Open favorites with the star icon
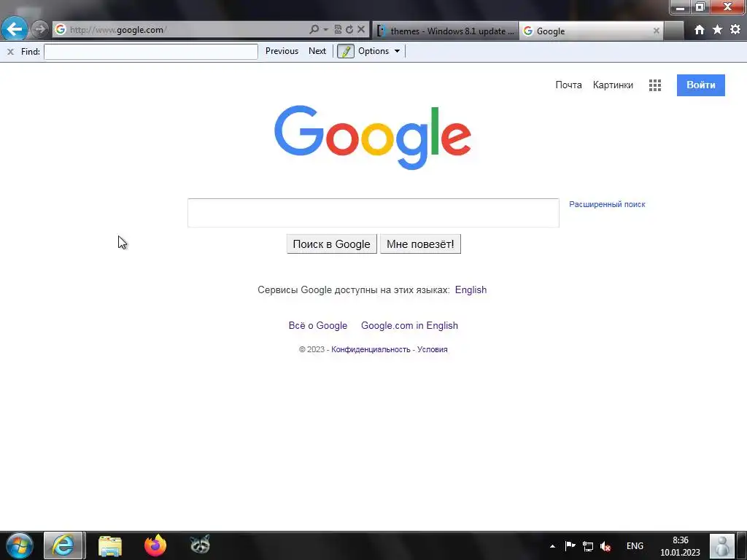Image resolution: width=747 pixels, height=560 pixels. tap(717, 30)
